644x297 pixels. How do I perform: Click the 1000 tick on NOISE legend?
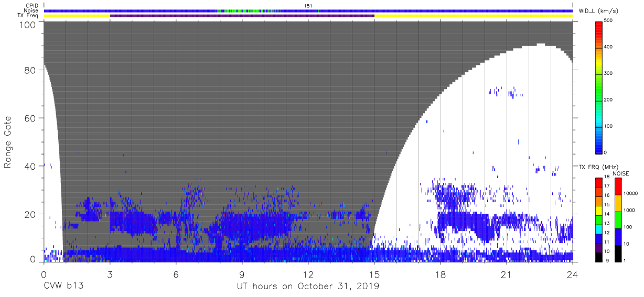click(629, 211)
